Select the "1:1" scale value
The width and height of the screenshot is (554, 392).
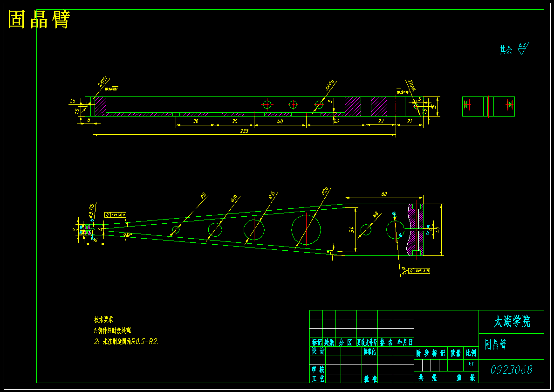[471, 364]
